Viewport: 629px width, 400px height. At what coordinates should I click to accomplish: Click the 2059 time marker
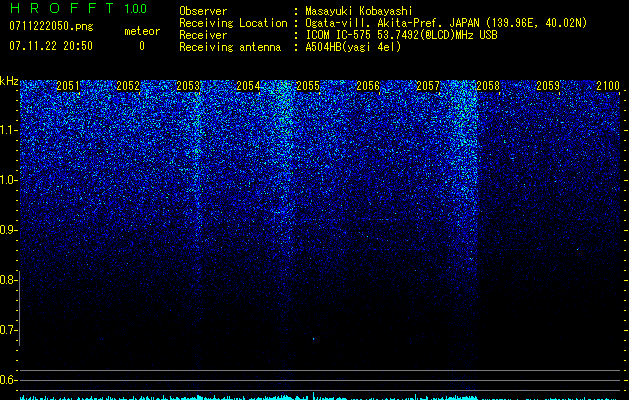548,86
